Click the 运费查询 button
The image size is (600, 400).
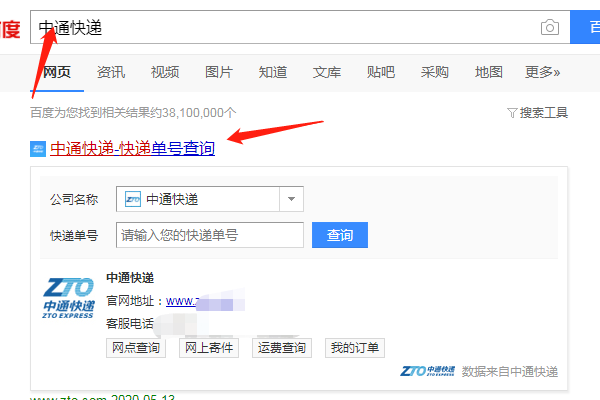click(x=282, y=348)
